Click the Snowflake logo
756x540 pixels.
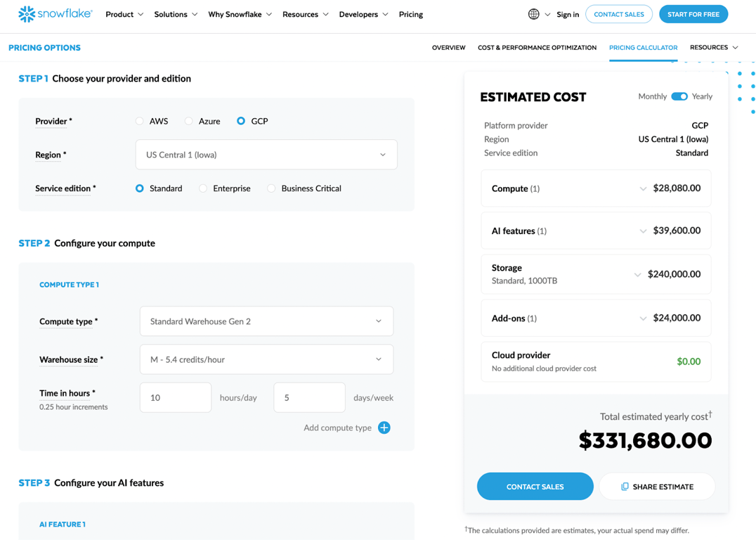[55, 14]
